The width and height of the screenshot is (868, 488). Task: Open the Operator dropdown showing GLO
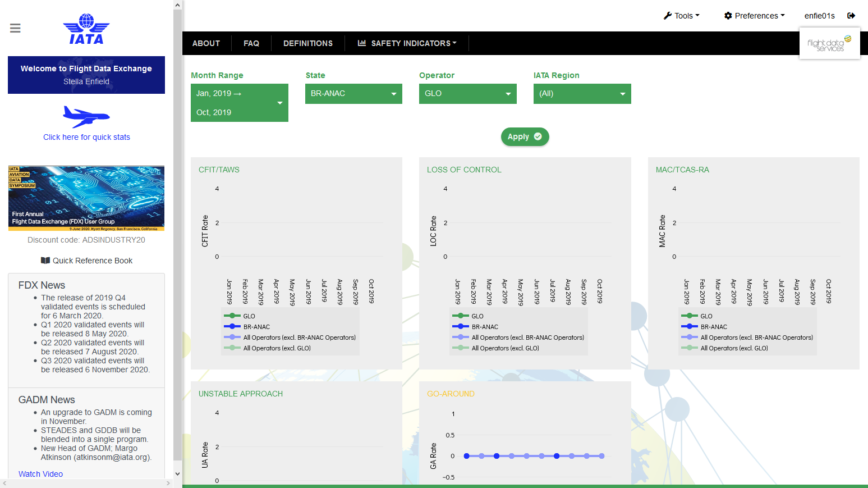point(468,94)
